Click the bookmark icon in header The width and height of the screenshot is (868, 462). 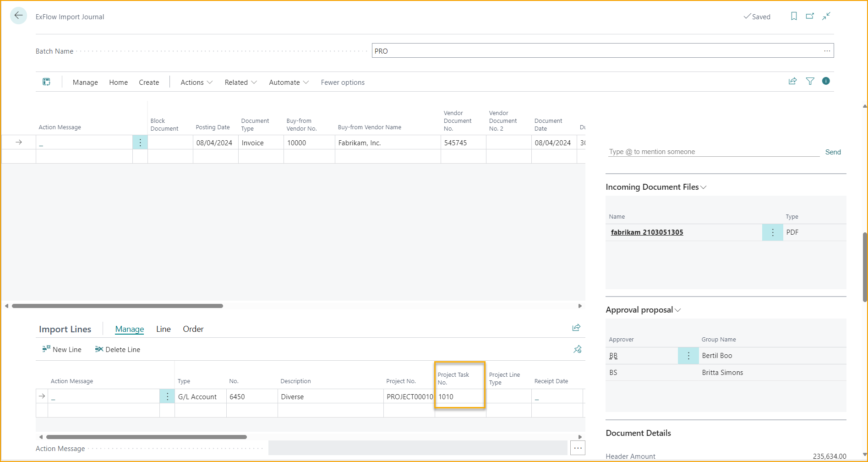tap(794, 16)
